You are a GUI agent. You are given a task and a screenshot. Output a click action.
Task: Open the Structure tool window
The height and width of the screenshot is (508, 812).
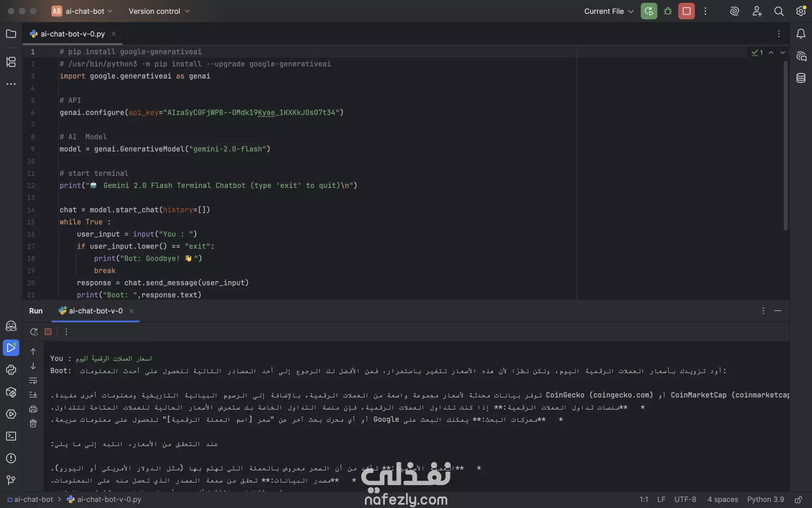[x=11, y=62]
